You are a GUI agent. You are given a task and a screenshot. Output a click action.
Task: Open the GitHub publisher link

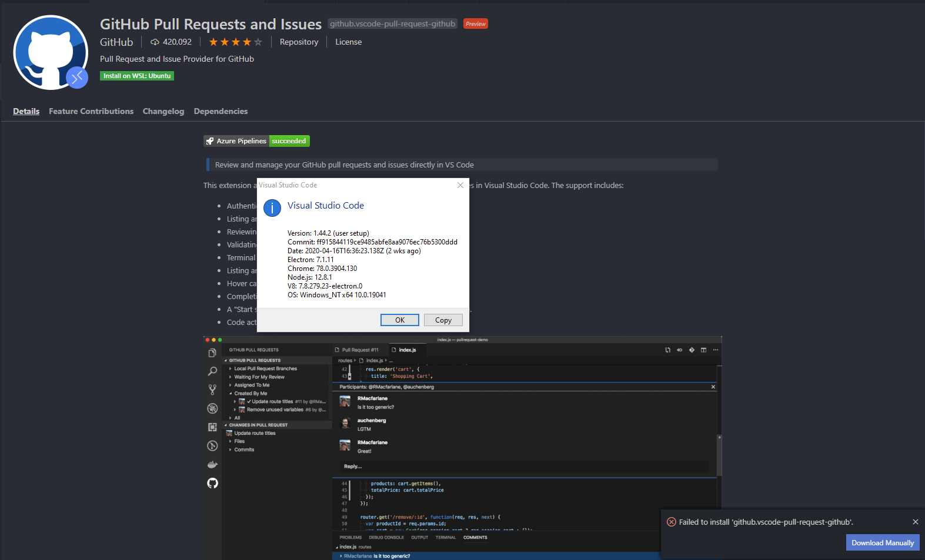click(116, 42)
